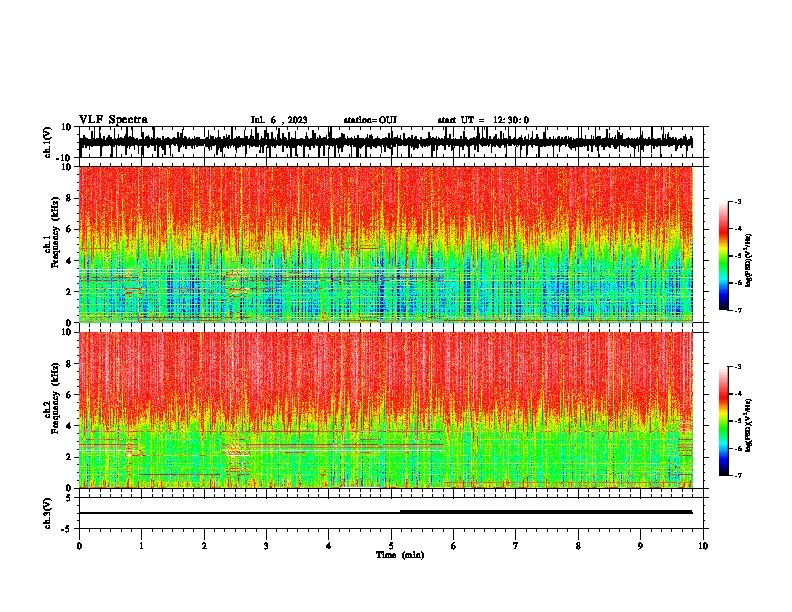Click time axis tick label "6"
Screen dimensions: 792x612
coord(454,546)
